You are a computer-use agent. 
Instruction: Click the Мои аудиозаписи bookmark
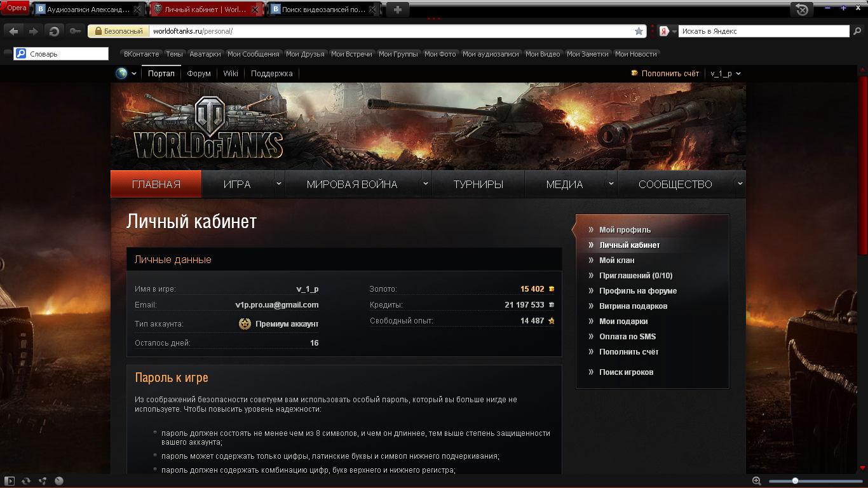click(x=491, y=54)
